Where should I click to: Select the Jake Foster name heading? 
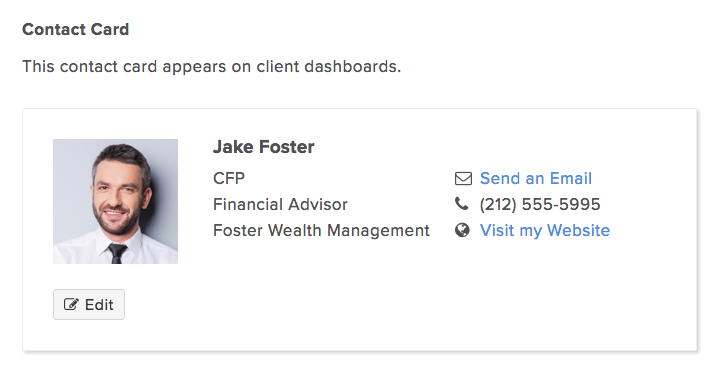click(x=264, y=147)
